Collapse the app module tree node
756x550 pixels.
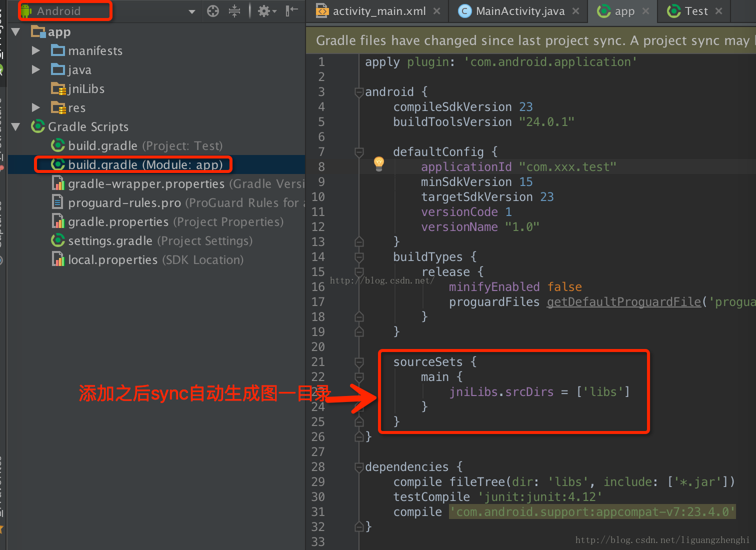[16, 32]
